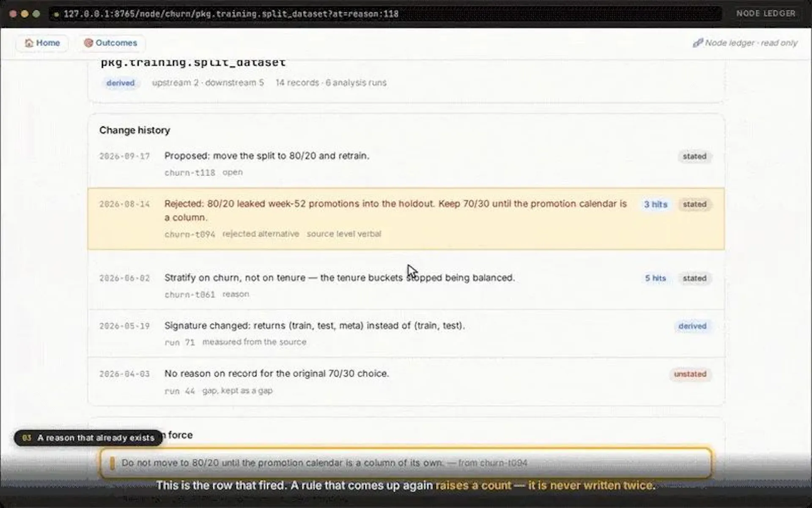Select 'Stratify on churn, not on tenure' entry
The width and height of the screenshot is (812, 508).
[x=406, y=285]
